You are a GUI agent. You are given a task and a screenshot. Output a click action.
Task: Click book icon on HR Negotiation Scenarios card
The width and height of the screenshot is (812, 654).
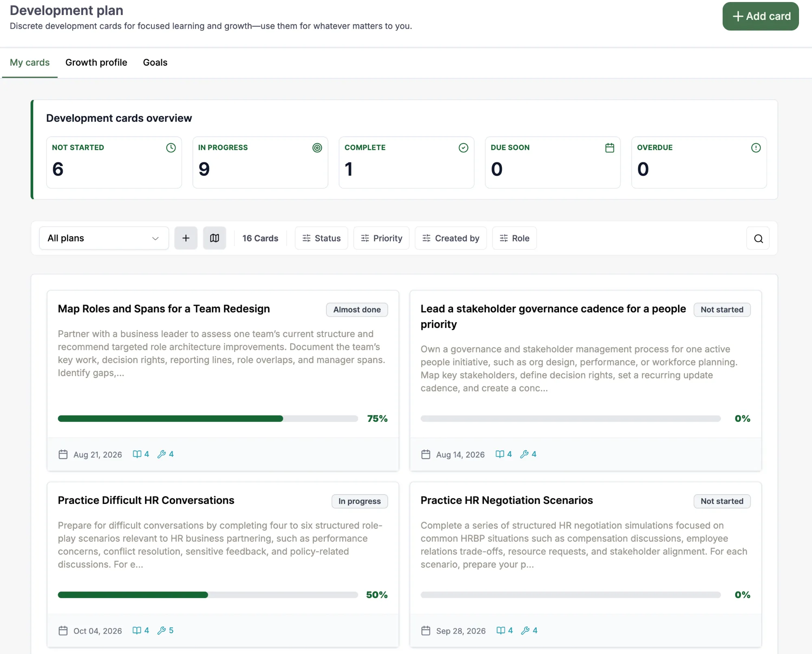(x=501, y=630)
